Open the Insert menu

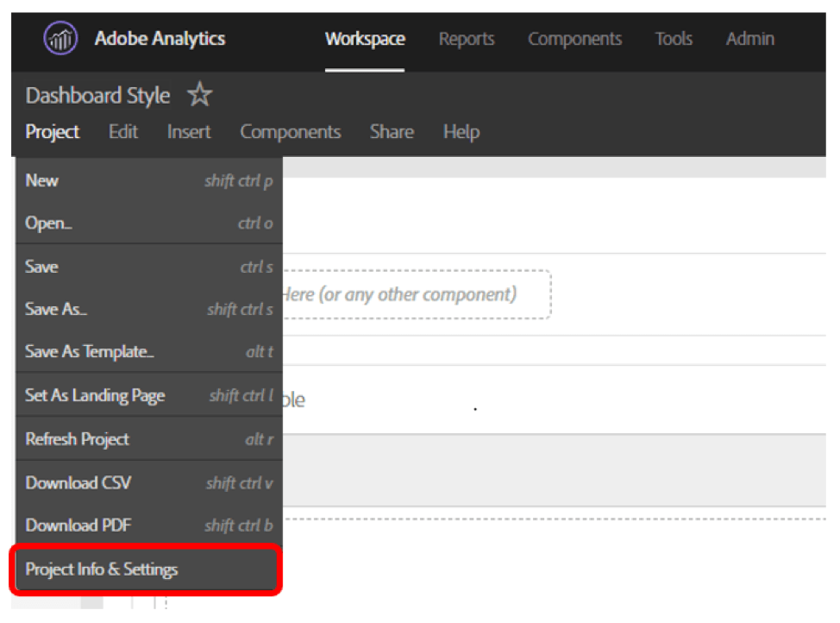click(189, 132)
